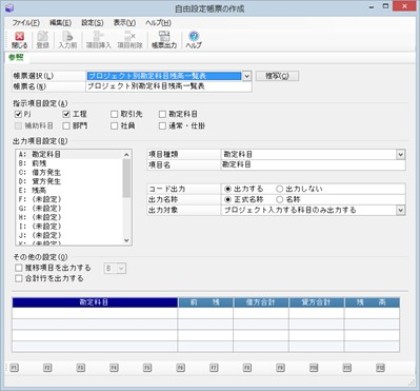Expand the 出力対象 dropdown arrow
The height and width of the screenshot is (391, 420).
(x=401, y=210)
